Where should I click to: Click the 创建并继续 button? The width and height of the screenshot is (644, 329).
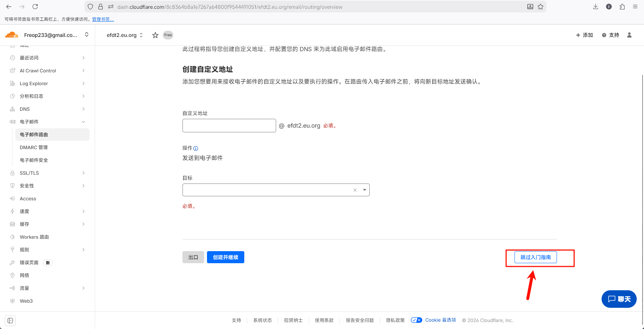click(225, 257)
